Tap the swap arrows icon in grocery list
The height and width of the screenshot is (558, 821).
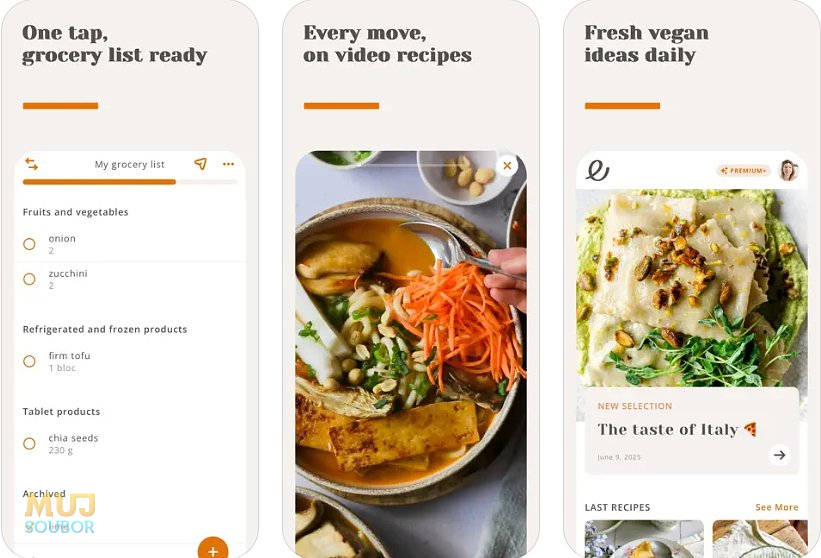[x=31, y=164]
